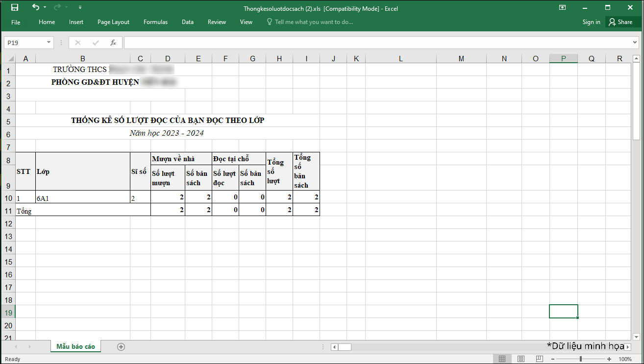Image resolution: width=644 pixels, height=364 pixels.
Task: Switch to Page Break Preview in status bar
Action: (x=539, y=359)
